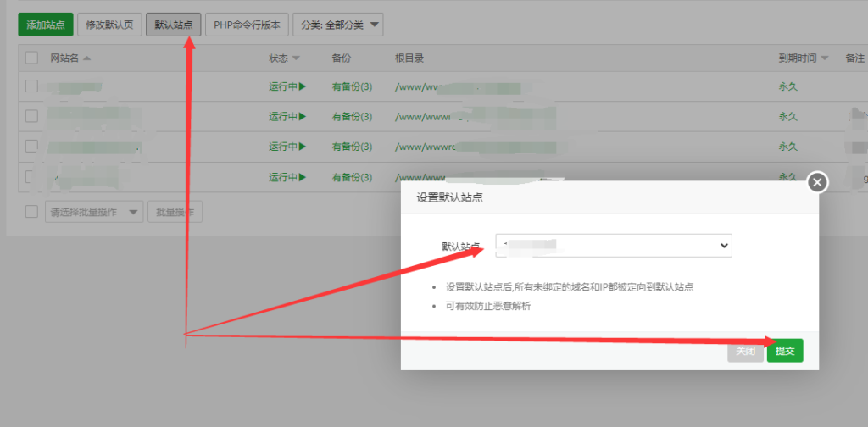Click the green 添加站点 button
The width and height of the screenshot is (868, 427).
pyautogui.click(x=46, y=25)
